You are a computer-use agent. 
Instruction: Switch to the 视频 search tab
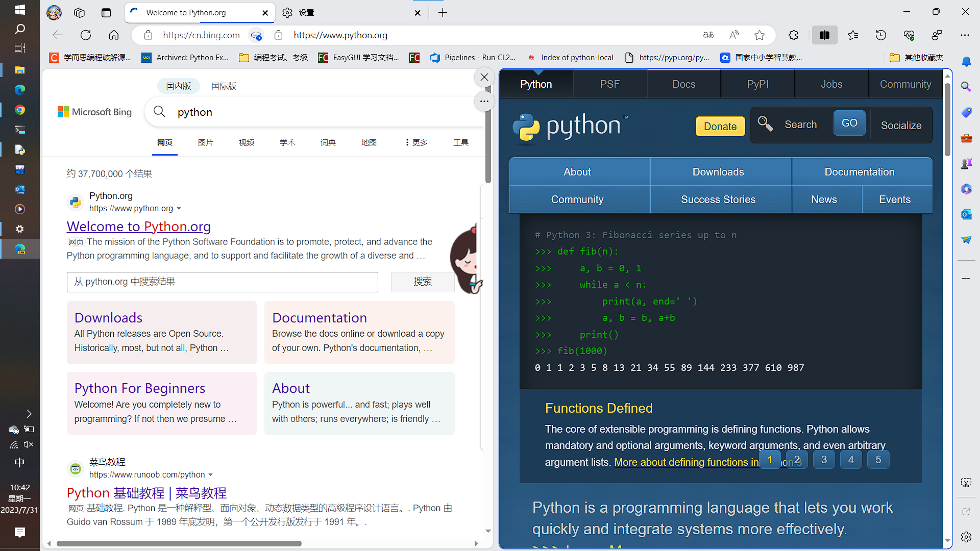(x=247, y=142)
